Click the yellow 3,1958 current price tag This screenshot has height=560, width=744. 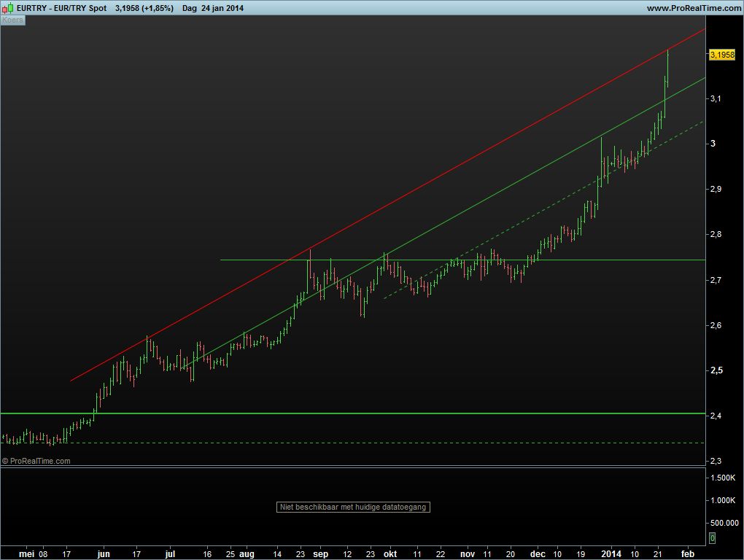pos(721,55)
